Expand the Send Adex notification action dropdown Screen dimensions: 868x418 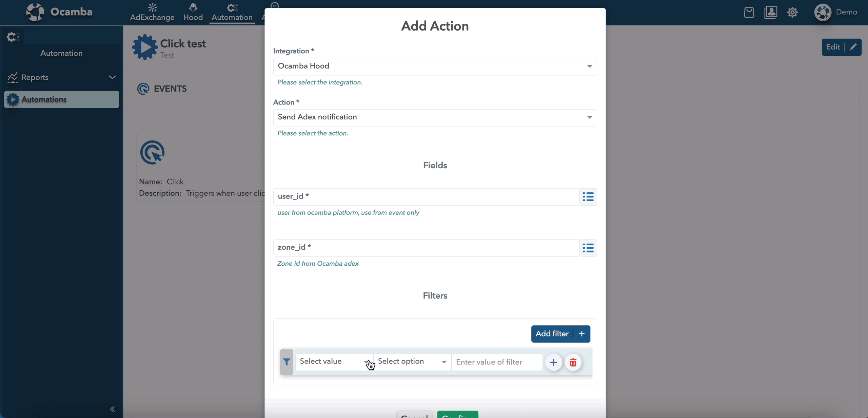click(589, 117)
